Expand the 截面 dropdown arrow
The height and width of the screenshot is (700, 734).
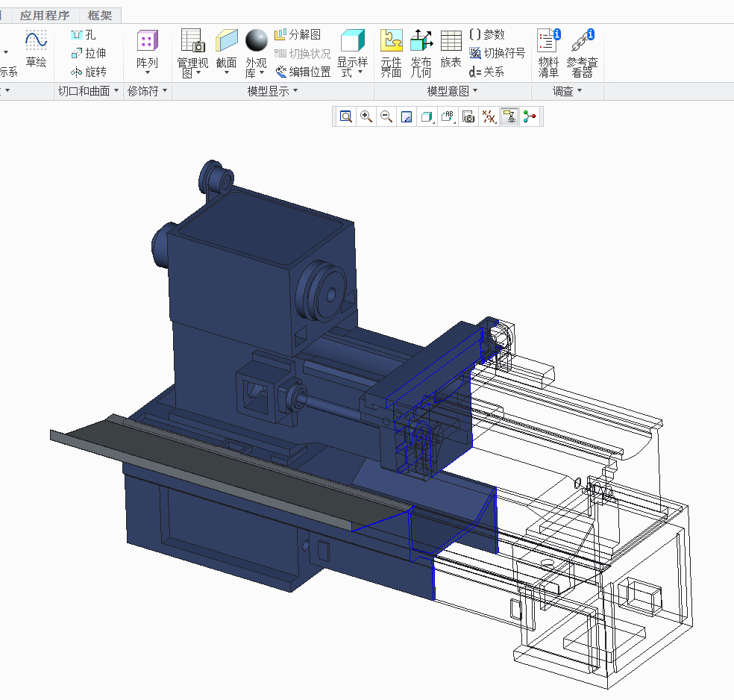[x=227, y=72]
